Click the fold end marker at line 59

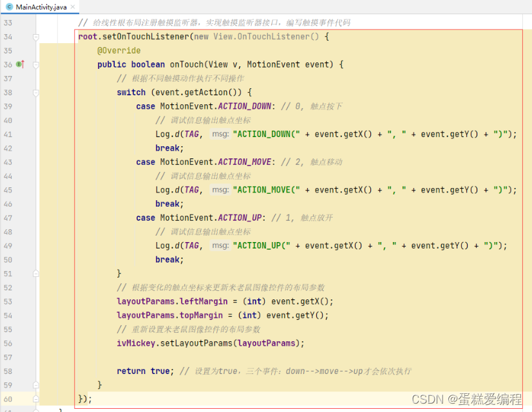[36, 385]
